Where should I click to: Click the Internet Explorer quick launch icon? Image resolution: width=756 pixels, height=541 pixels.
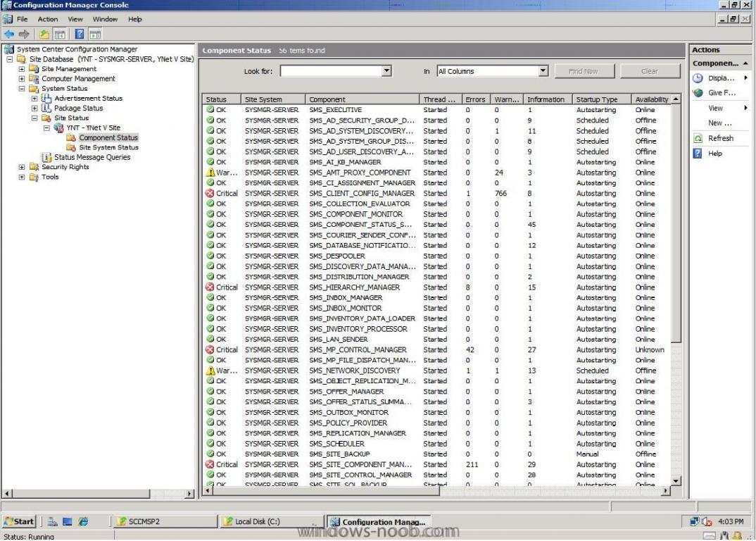83,522
